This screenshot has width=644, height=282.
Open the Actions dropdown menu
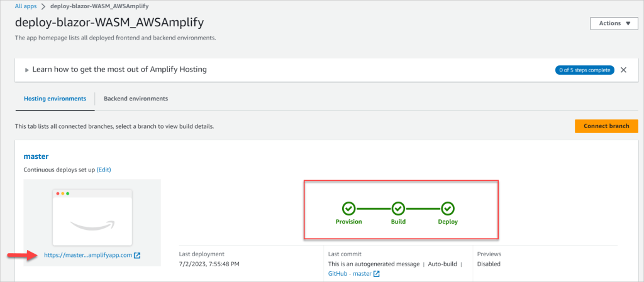[x=614, y=23]
